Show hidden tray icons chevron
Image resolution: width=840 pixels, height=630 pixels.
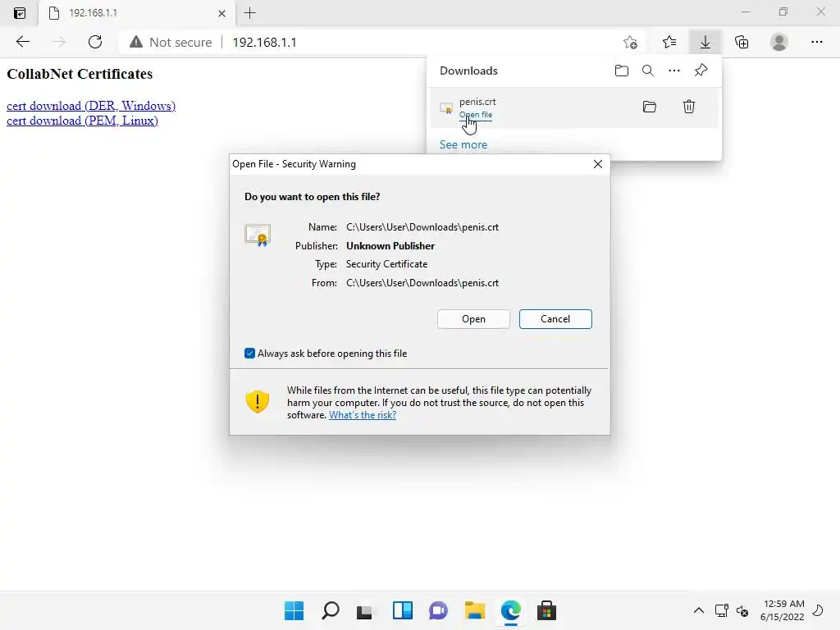click(699, 610)
